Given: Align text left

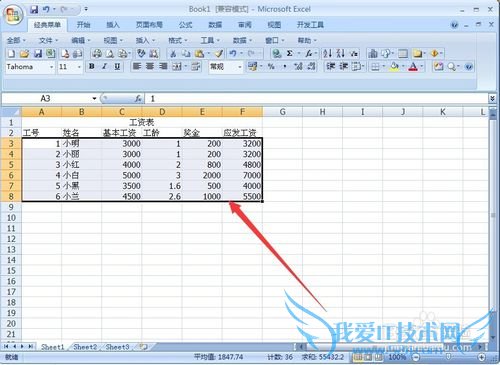Looking at the screenshot, I should pos(137,67).
